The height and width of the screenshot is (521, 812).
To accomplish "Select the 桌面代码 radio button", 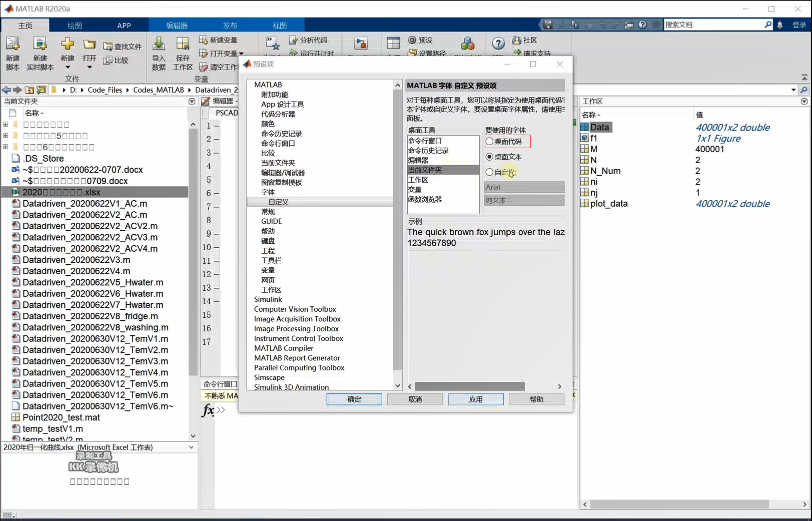I will tap(489, 141).
